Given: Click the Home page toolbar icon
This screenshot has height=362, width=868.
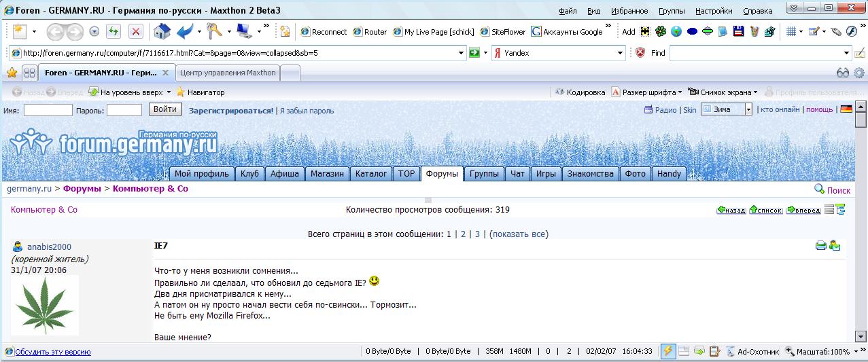Looking at the screenshot, I should (x=161, y=31).
